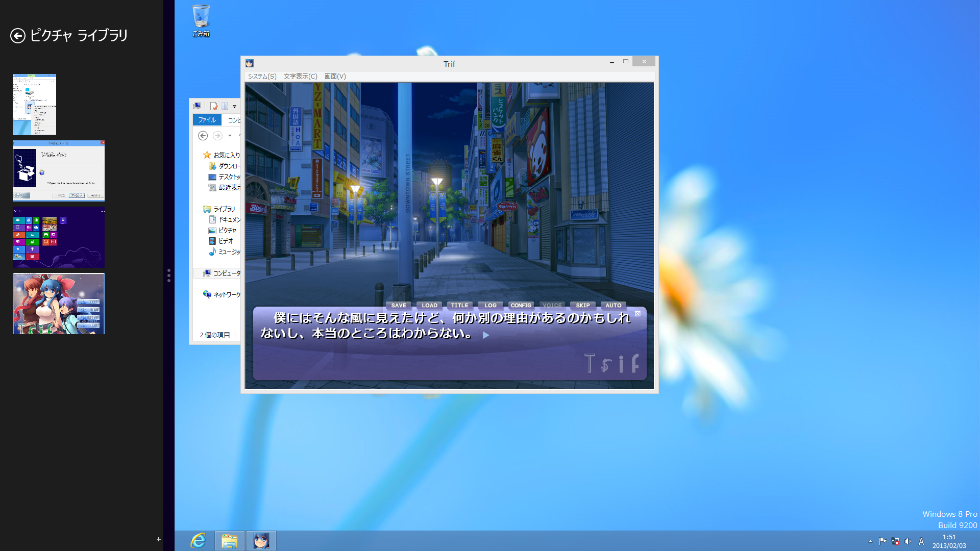Toggle SKIP mode in the game
Screen dimensions: 980x551
(x=582, y=305)
